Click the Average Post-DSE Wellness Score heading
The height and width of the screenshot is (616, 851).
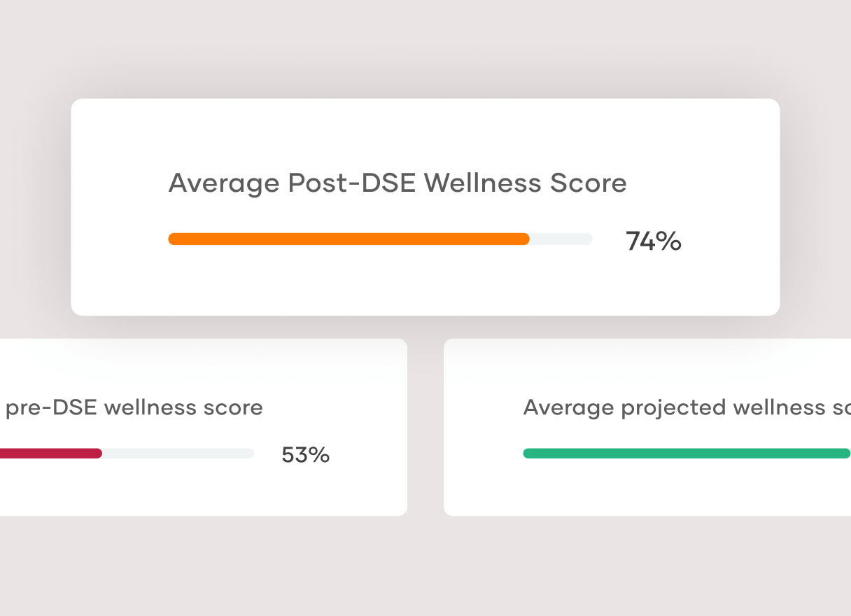[397, 183]
